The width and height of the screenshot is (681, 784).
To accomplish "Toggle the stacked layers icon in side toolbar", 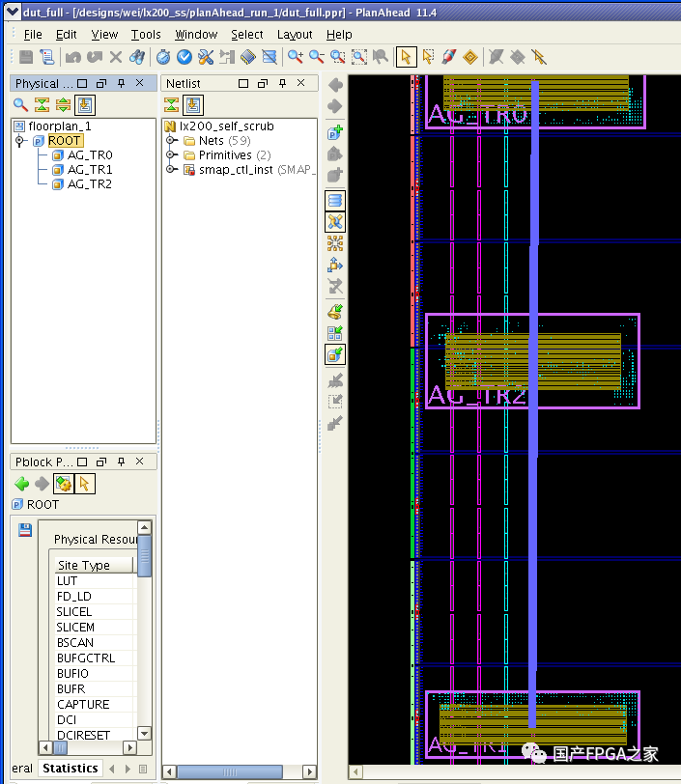I will pyautogui.click(x=335, y=200).
